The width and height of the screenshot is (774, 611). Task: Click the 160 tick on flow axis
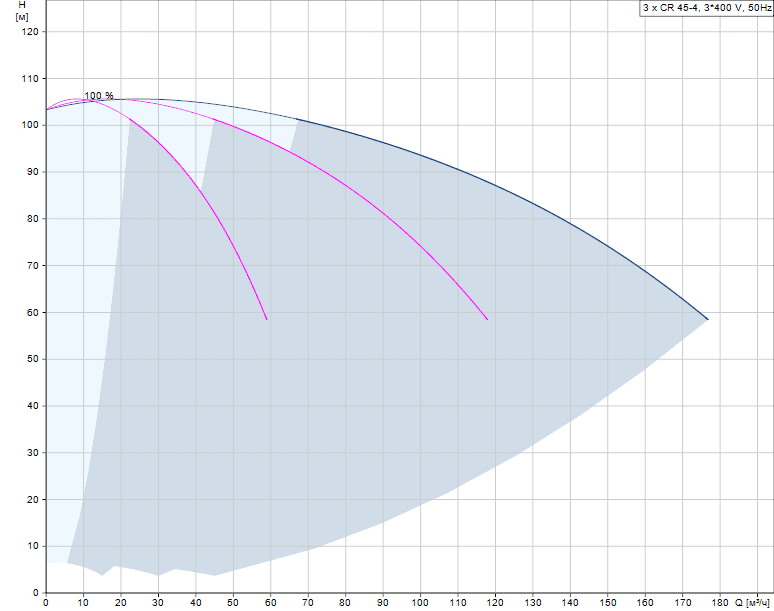[x=645, y=603]
